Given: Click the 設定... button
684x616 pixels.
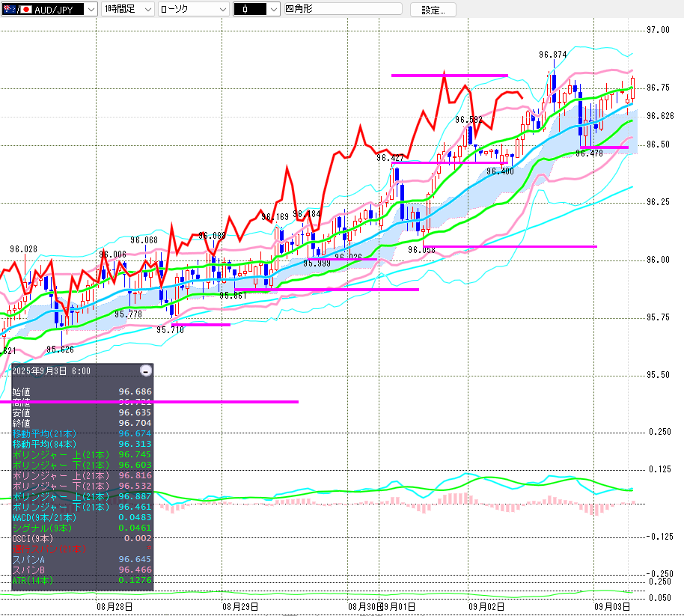Looking at the screenshot, I should pos(433,10).
